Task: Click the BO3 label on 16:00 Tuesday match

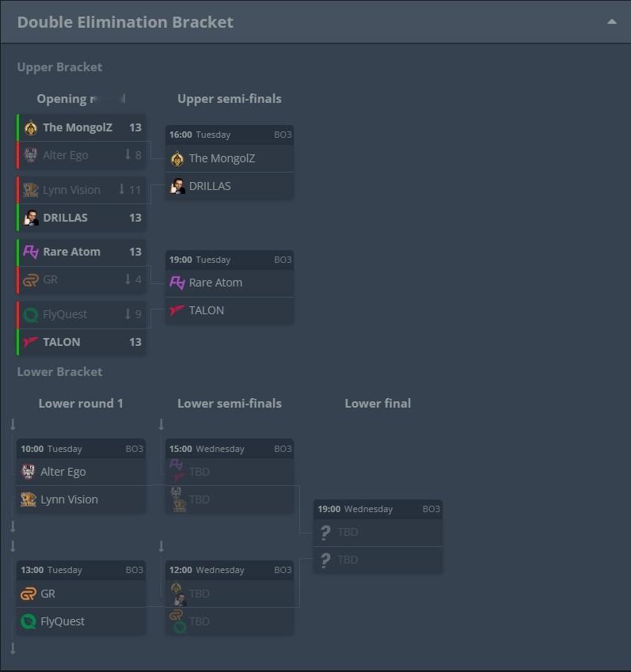Action: click(x=283, y=135)
